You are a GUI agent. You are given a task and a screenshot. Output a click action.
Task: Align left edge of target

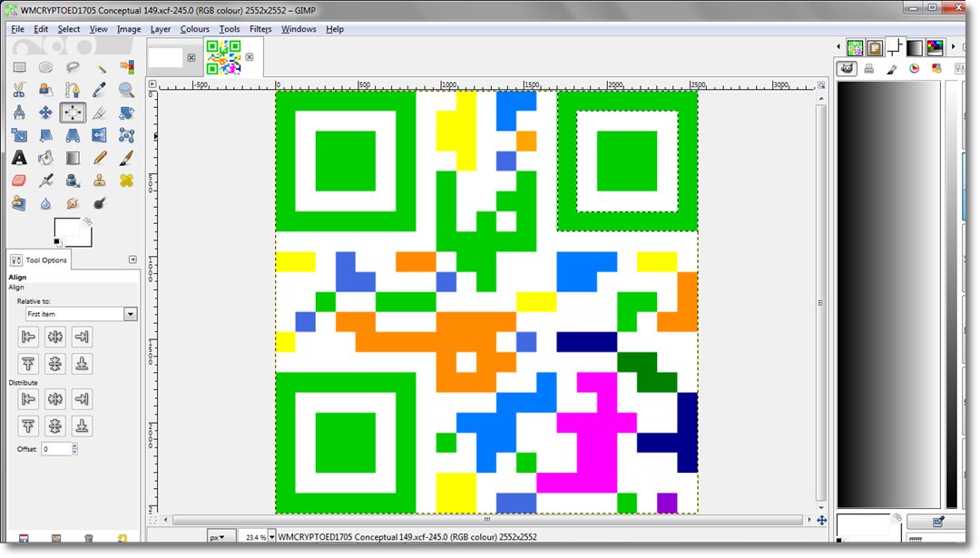28,337
